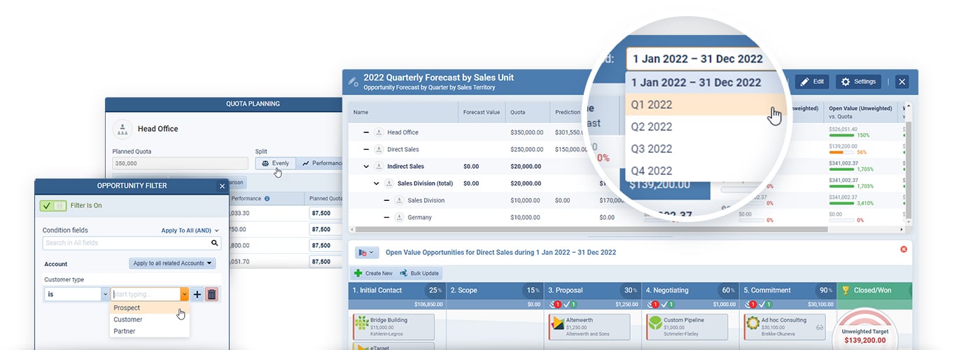Select the Evenly split option
This screenshot has width=980, height=350.
275,163
